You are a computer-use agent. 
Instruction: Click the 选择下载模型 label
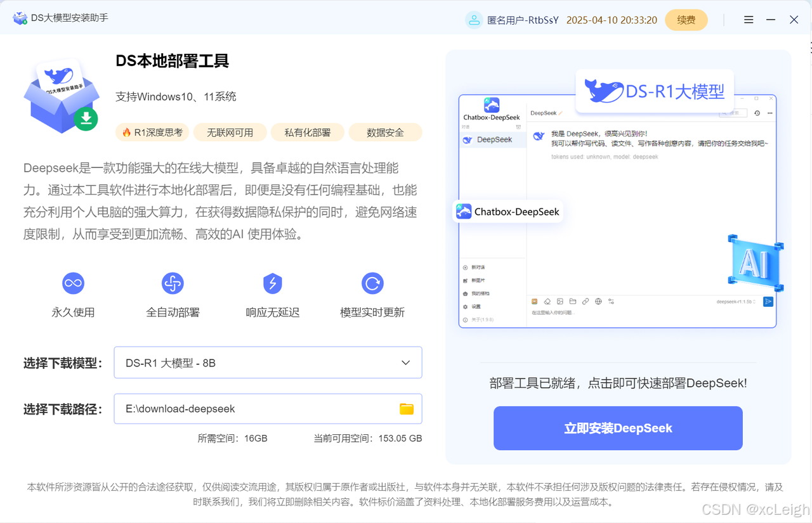(63, 363)
